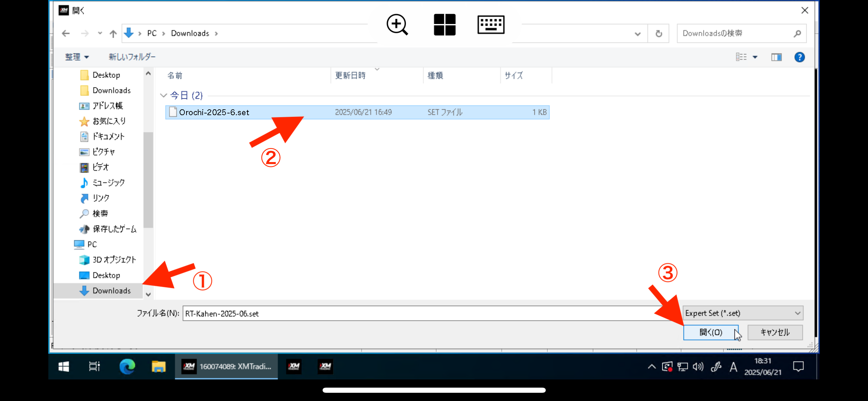Refresh the Downloads folder listing
Screen dimensions: 868x401
659,34
